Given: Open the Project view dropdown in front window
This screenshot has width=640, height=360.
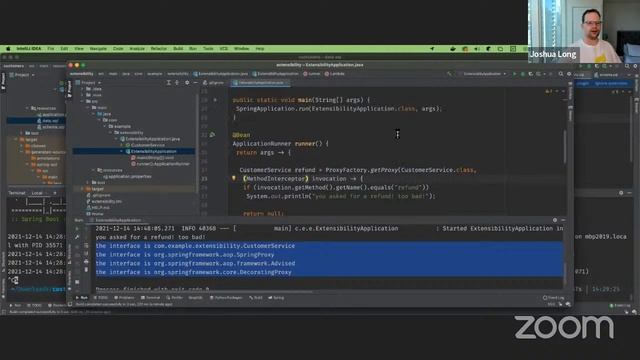Looking at the screenshot, I should tap(89, 82).
